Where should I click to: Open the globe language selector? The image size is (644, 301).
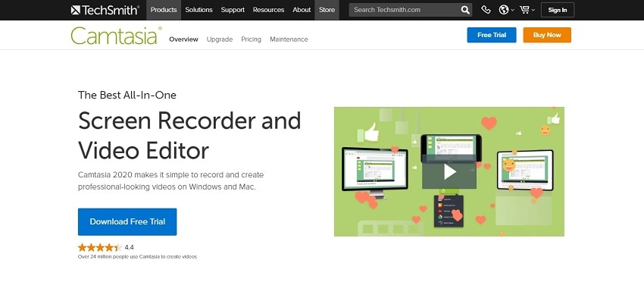click(504, 10)
